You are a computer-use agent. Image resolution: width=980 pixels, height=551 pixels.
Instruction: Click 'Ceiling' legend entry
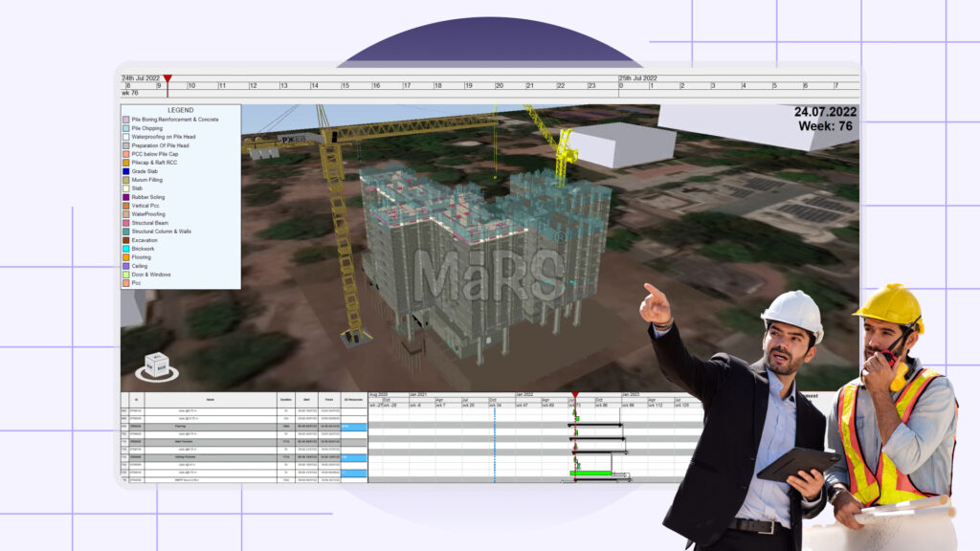140,266
